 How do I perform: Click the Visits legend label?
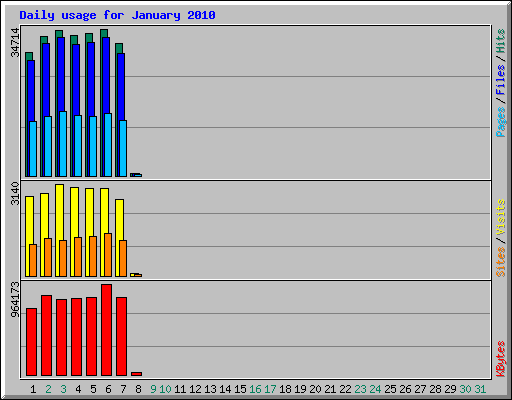(x=501, y=217)
